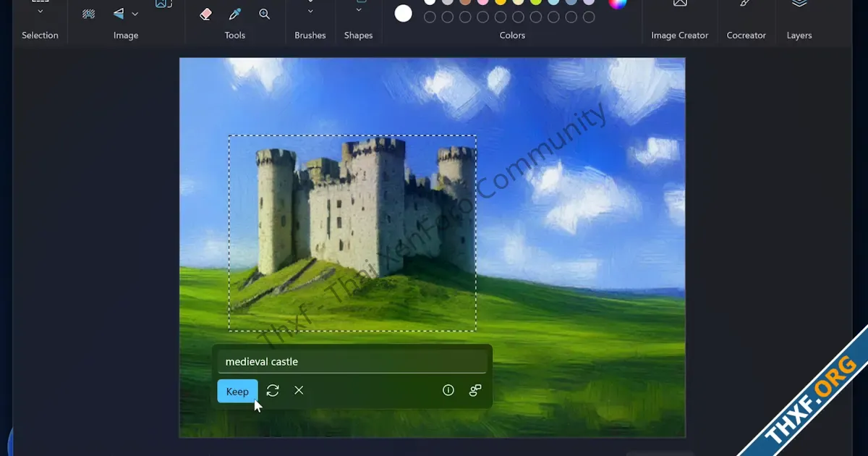The width and height of the screenshot is (868, 456).
Task: Select the Color picker eyedropper tool
Action: (235, 14)
